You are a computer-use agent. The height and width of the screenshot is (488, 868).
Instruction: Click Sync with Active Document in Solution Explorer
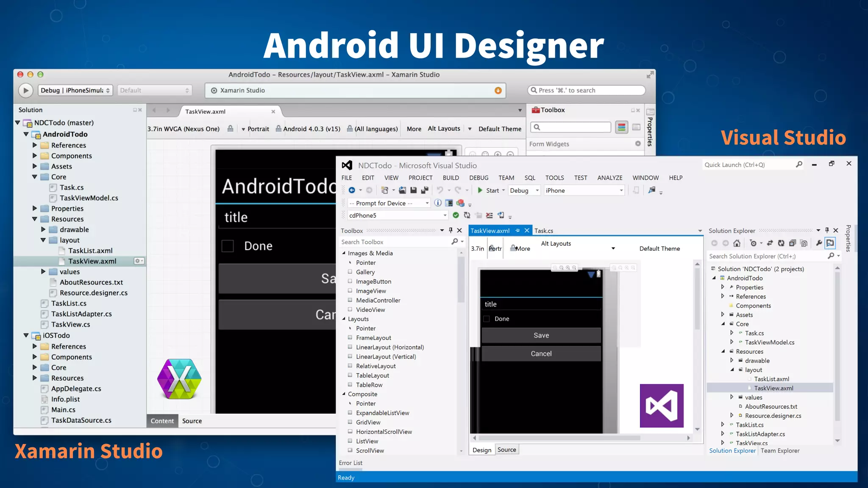pos(770,243)
